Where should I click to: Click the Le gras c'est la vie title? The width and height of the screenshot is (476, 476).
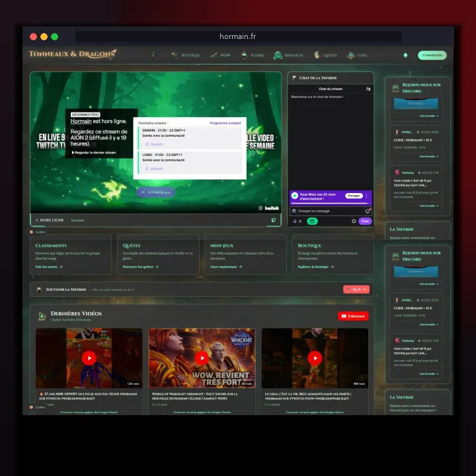point(308,396)
